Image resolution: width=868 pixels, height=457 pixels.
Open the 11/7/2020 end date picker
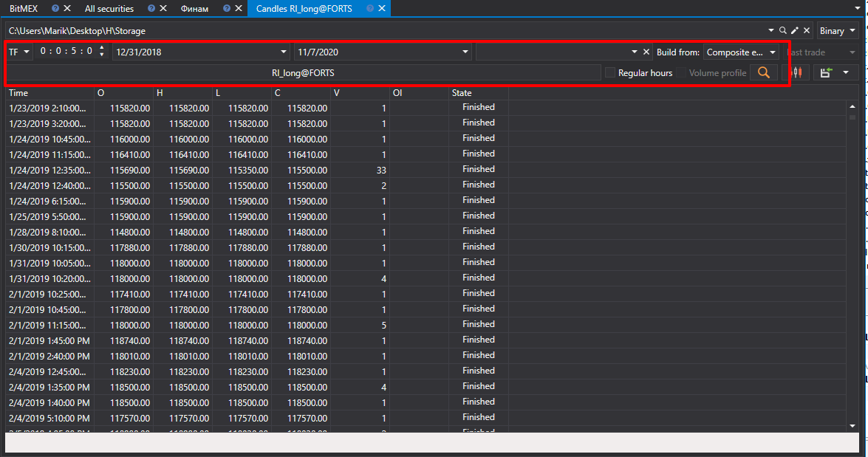465,52
